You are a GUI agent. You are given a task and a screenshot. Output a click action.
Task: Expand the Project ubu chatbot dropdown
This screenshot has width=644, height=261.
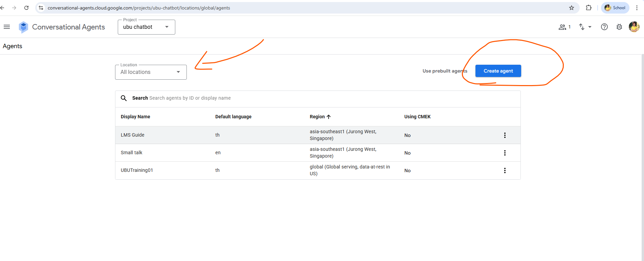[146, 27]
